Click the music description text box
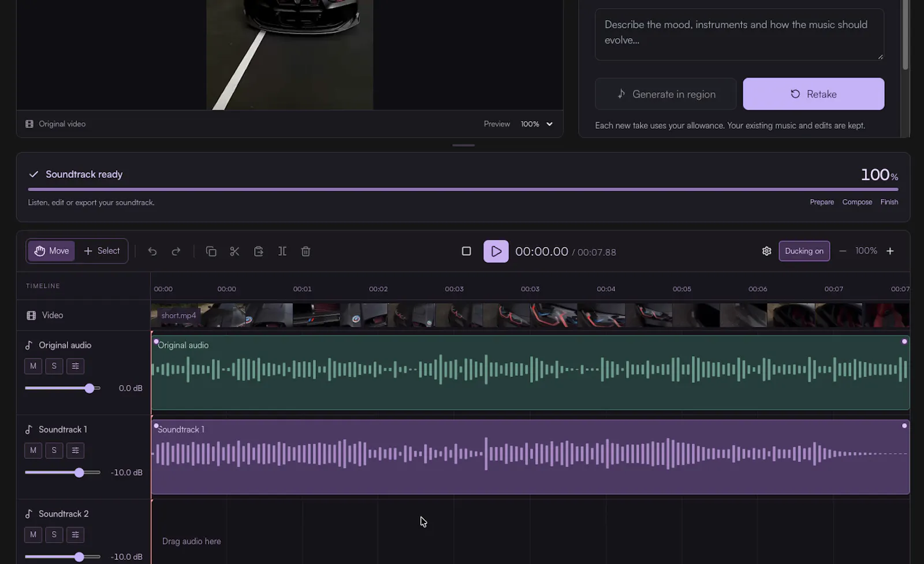The height and width of the screenshot is (564, 924). pyautogui.click(x=739, y=34)
